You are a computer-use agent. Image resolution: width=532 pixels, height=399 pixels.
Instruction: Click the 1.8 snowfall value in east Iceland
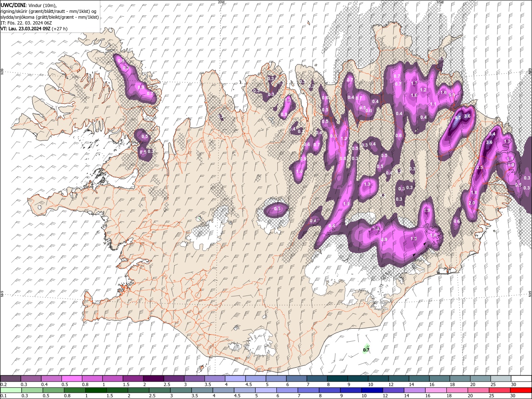tap(474, 192)
